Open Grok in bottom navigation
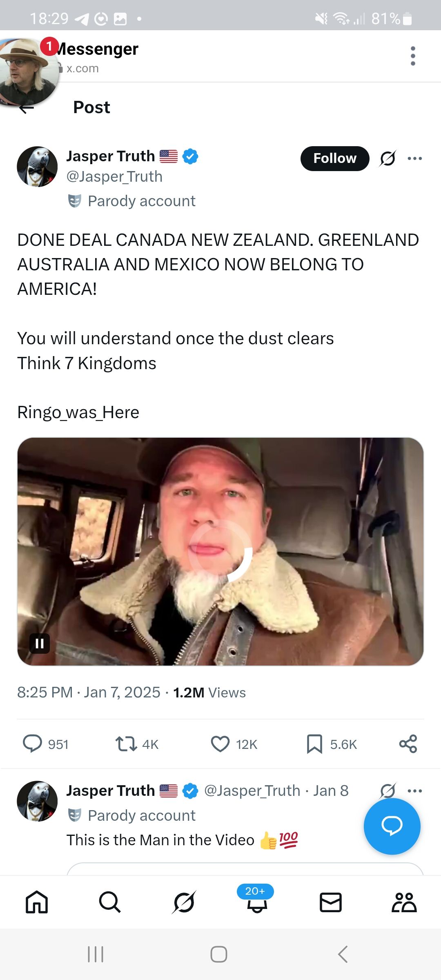The image size is (441, 980). [x=184, y=902]
